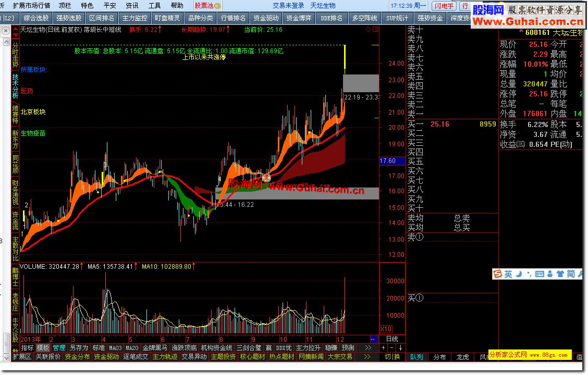Image resolution: width=588 pixels, height=375 pixels.
Task: Click the 主力监控 toolbar button
Action: (x=134, y=18)
